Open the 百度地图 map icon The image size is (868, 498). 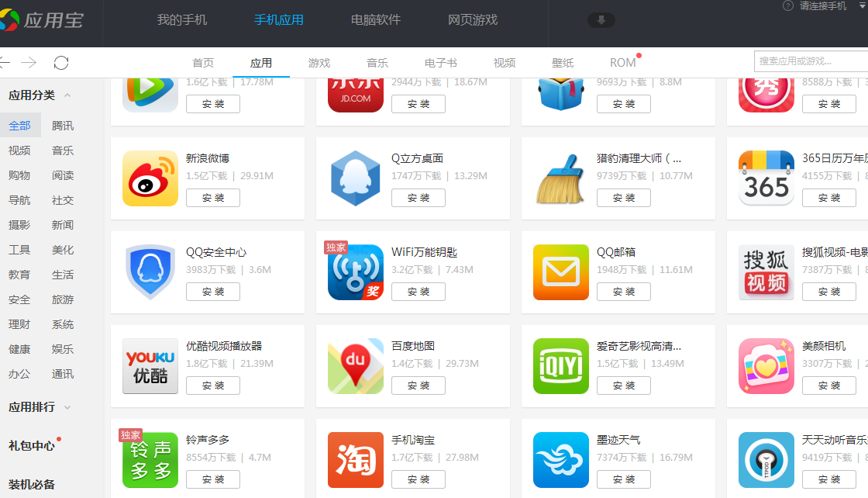coord(356,366)
